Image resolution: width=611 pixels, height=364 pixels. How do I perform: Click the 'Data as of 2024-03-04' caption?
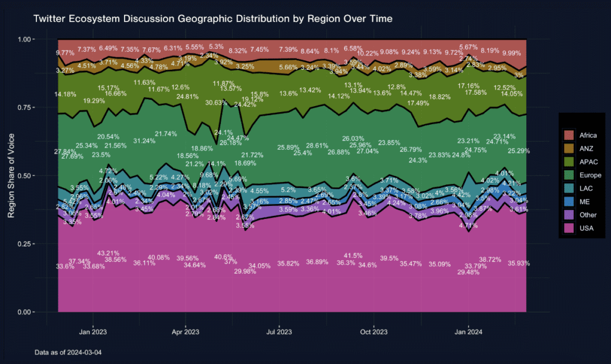pos(68,352)
